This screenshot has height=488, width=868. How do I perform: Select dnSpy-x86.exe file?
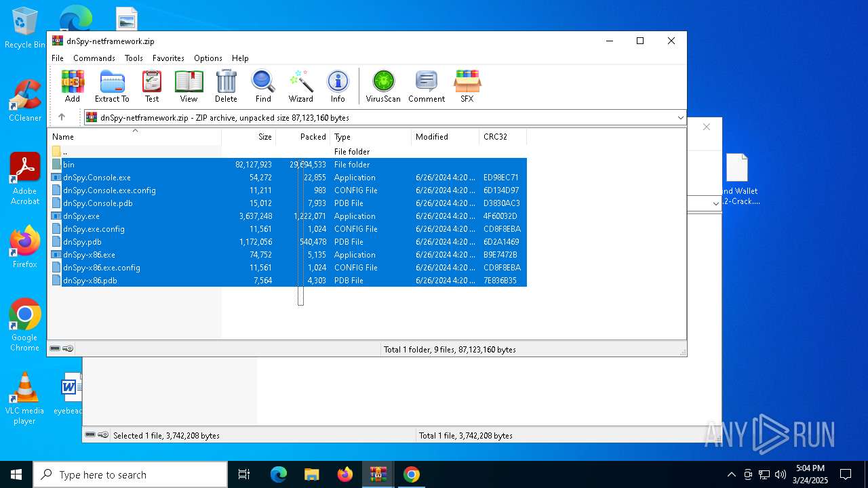(x=289, y=255)
